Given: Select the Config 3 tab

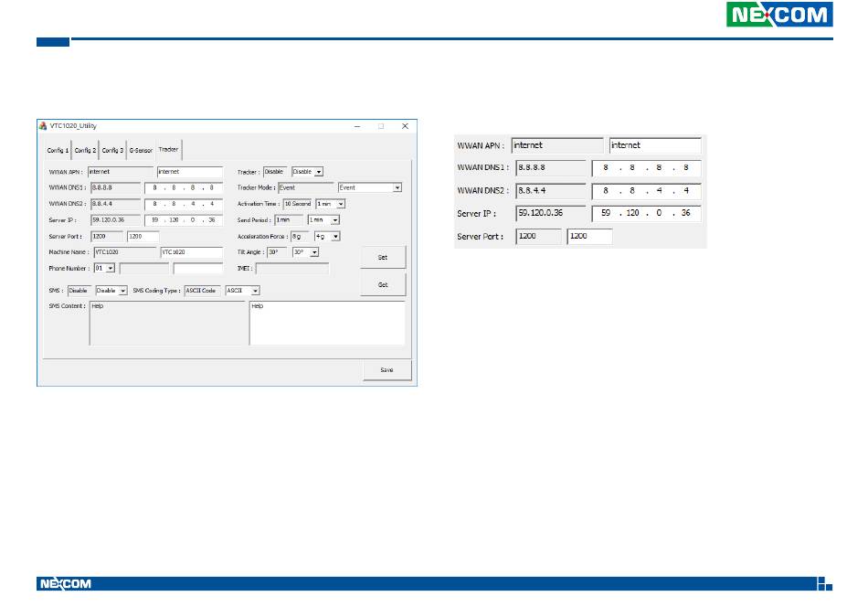Looking at the screenshot, I should 112,150.
